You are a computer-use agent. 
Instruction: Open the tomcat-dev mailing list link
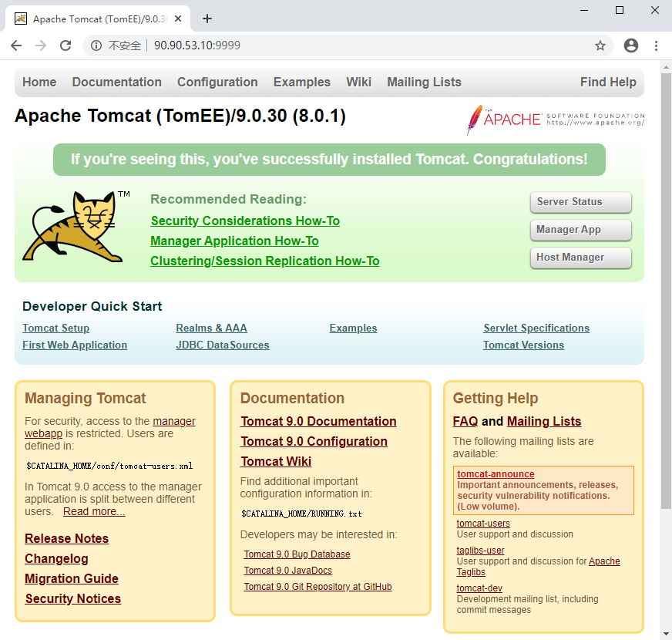coord(479,588)
